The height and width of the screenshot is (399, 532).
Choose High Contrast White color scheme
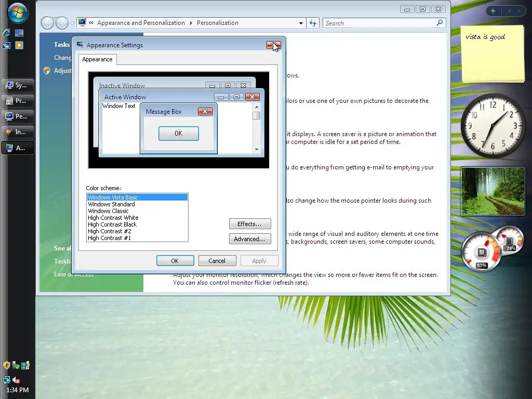click(x=137, y=218)
